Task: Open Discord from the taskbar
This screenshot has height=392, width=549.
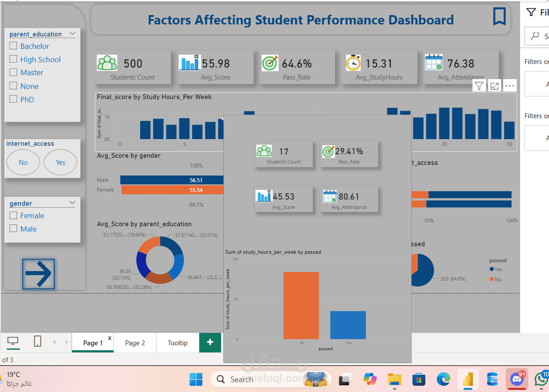Action: click(517, 380)
